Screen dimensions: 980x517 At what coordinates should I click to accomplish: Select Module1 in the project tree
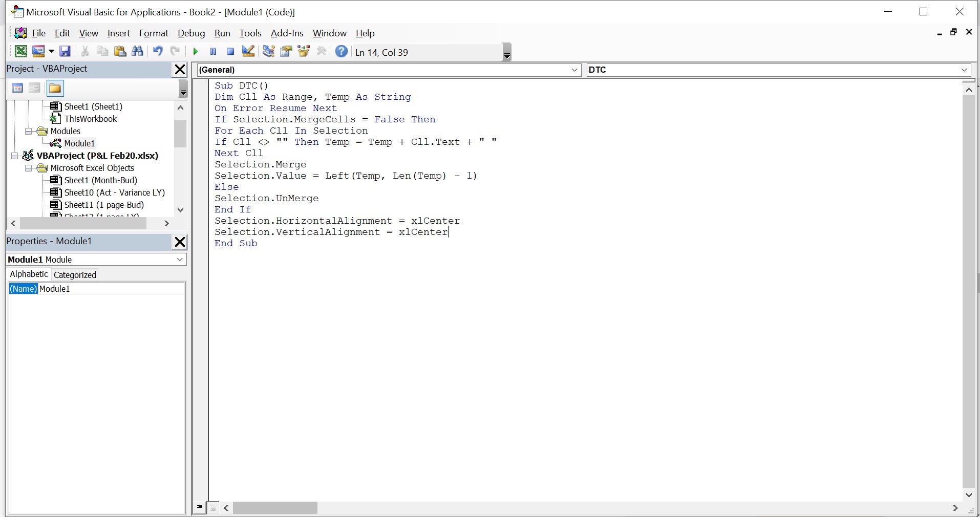tap(79, 144)
